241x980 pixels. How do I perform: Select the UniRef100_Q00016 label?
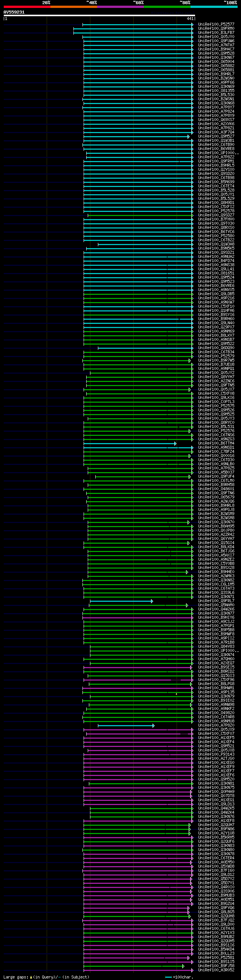tap(216, 456)
